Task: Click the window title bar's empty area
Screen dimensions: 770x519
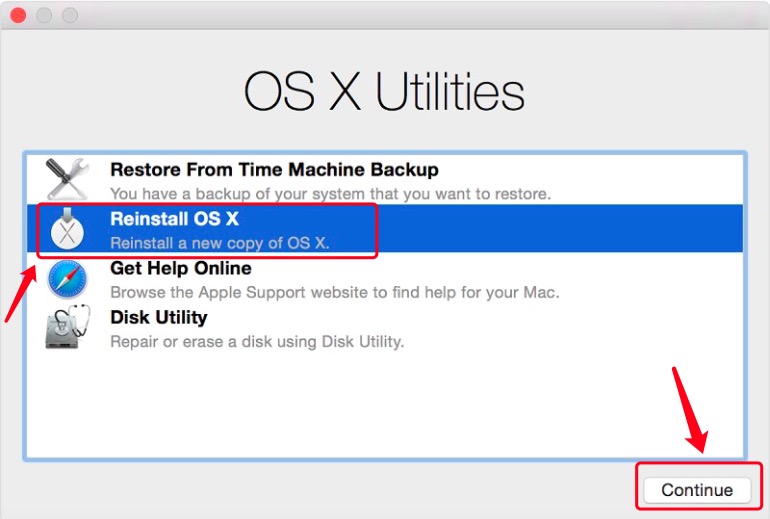Action: click(x=400, y=16)
